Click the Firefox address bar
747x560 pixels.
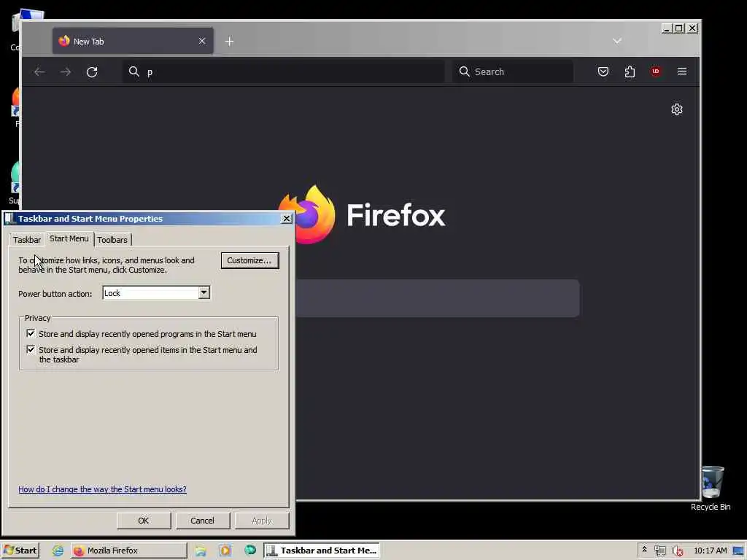click(284, 72)
